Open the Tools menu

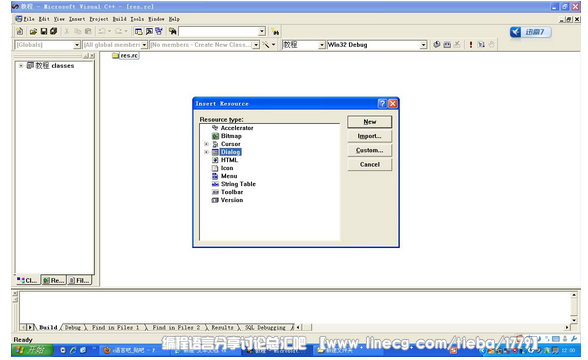137,19
